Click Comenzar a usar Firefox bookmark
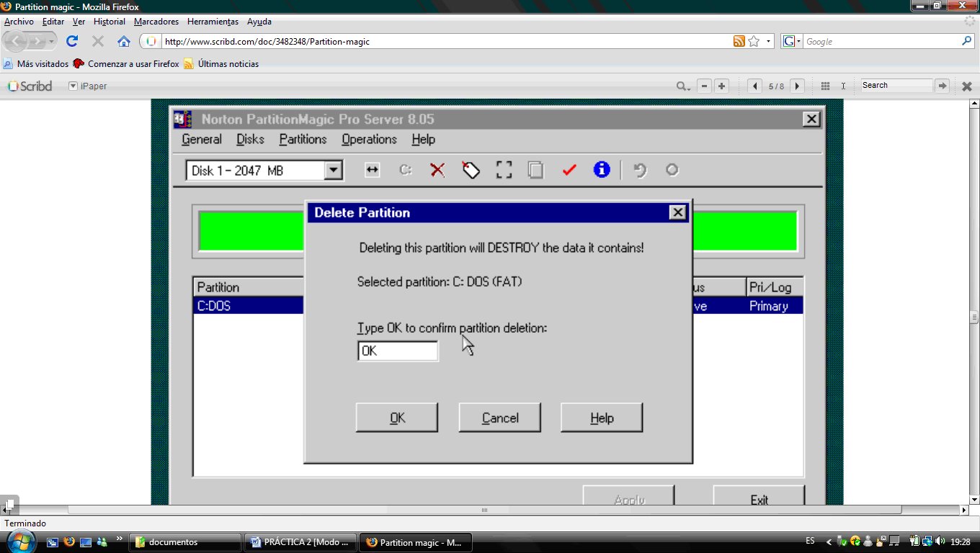980x553 pixels. click(126, 63)
